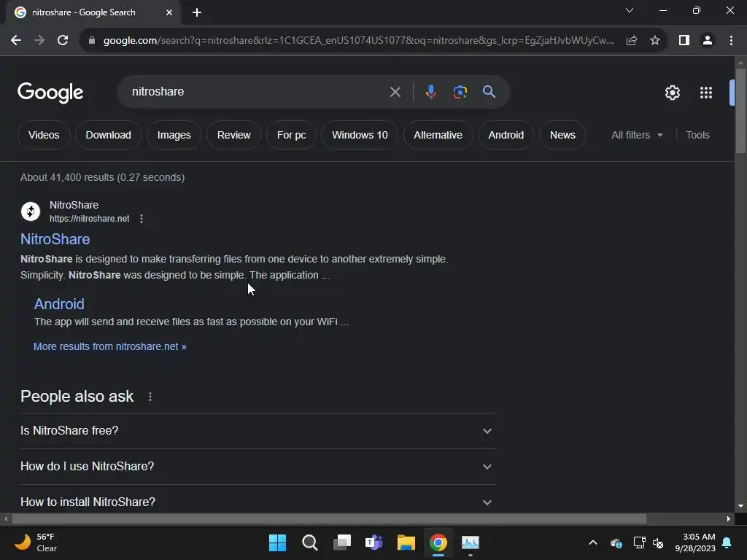Open the Android sitelink

coord(59,304)
